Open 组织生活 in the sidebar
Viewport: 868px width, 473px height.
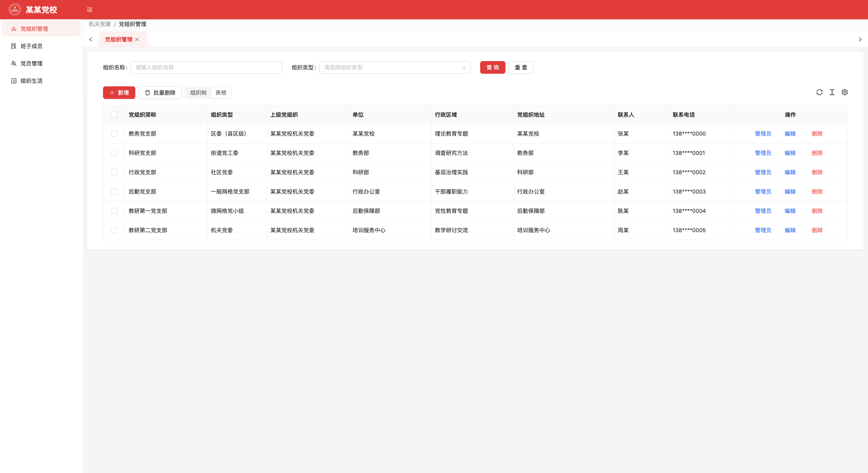click(41, 81)
